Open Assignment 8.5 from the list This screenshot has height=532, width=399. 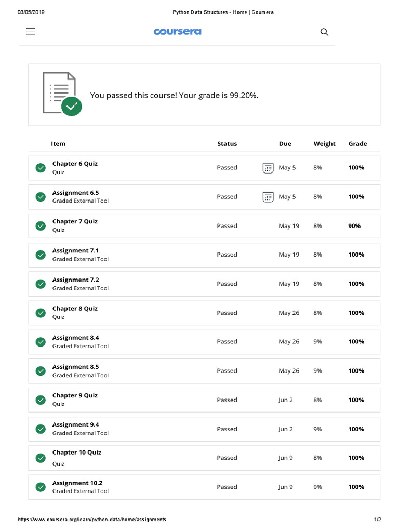click(x=75, y=367)
